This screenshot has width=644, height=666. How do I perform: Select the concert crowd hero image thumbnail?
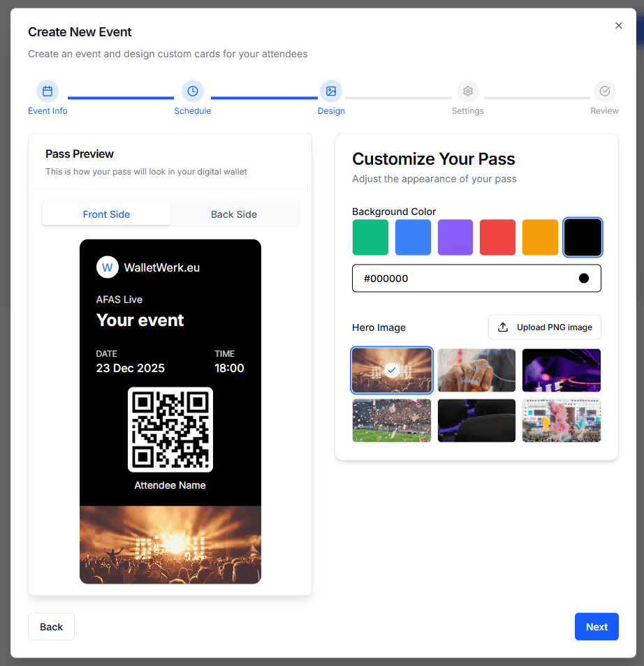[x=392, y=370]
